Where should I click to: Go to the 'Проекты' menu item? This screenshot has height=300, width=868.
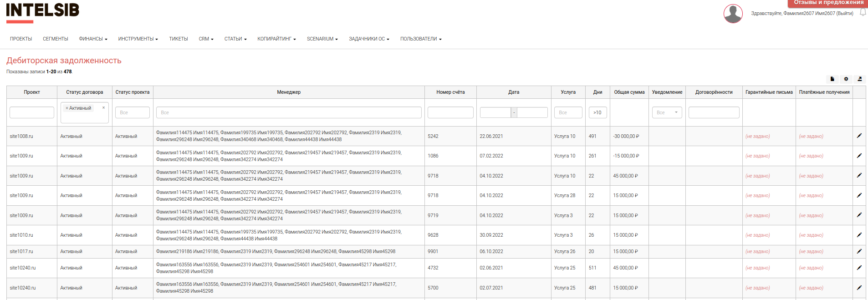point(21,39)
